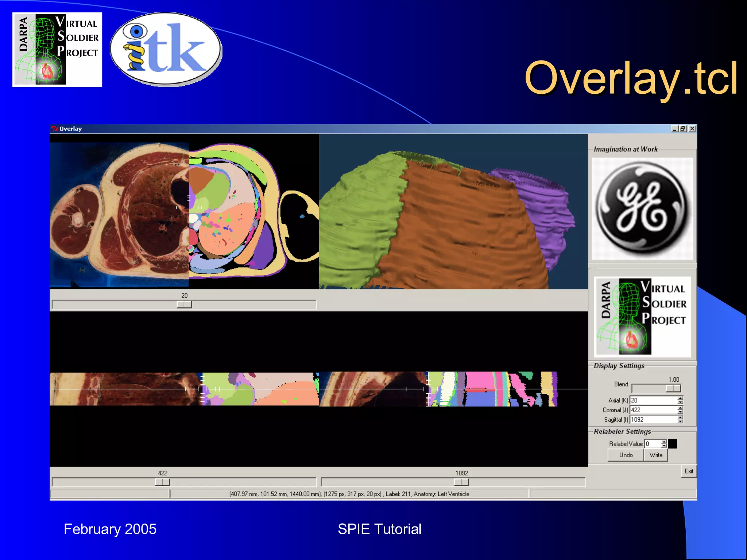Click the GE logo image
Screen dimensions: 747x560
642,209
